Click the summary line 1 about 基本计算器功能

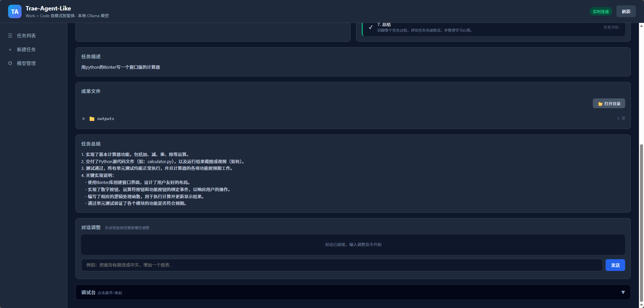pyautogui.click(x=136, y=154)
